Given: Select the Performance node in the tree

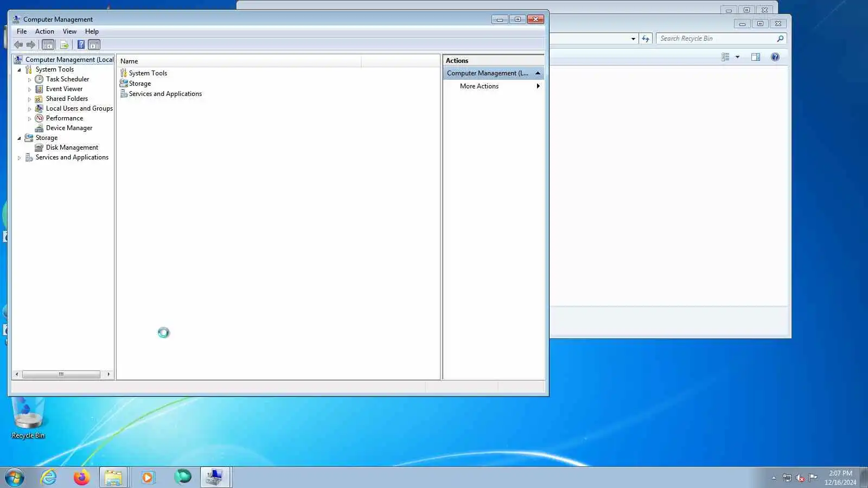Looking at the screenshot, I should [x=65, y=118].
